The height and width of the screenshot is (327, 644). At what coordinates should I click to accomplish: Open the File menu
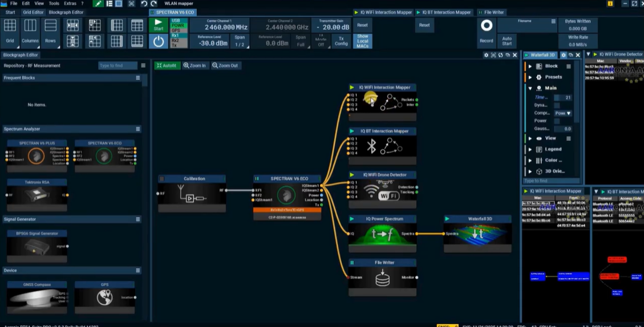point(14,3)
